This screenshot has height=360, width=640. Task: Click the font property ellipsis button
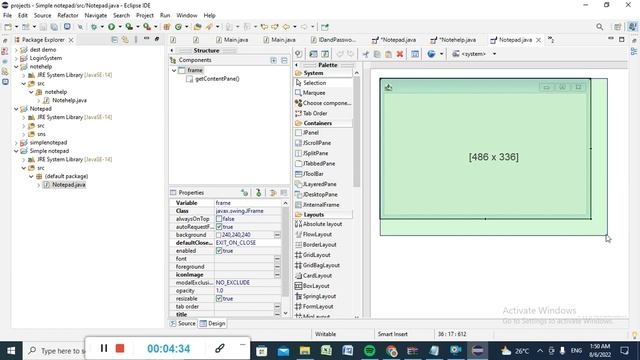tap(277, 259)
